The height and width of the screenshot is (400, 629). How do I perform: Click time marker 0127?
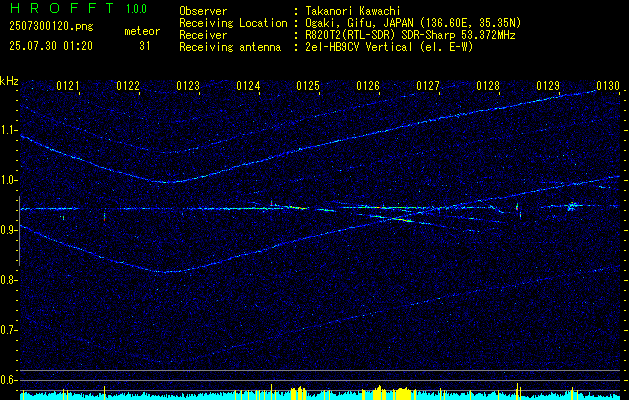pyautogui.click(x=428, y=85)
